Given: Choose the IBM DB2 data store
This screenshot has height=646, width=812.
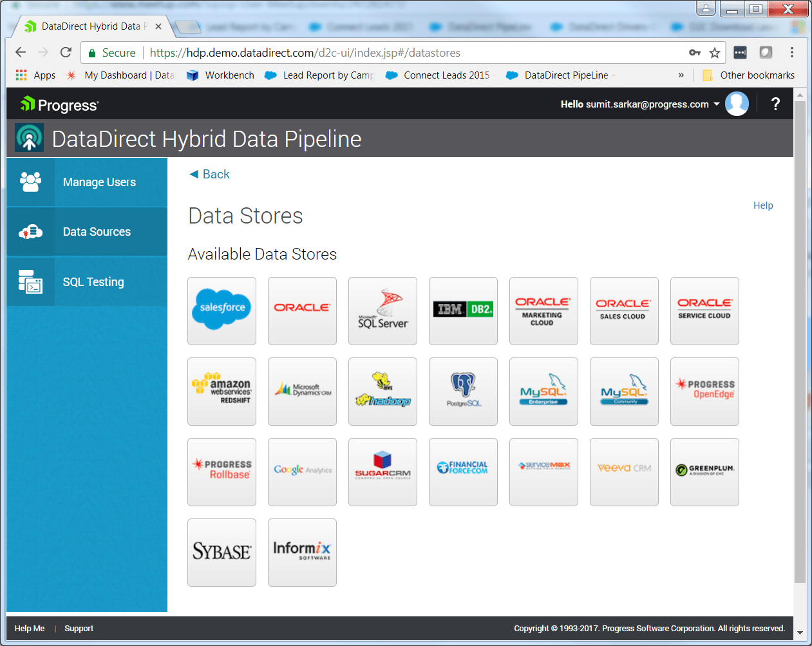Looking at the screenshot, I should pyautogui.click(x=463, y=311).
